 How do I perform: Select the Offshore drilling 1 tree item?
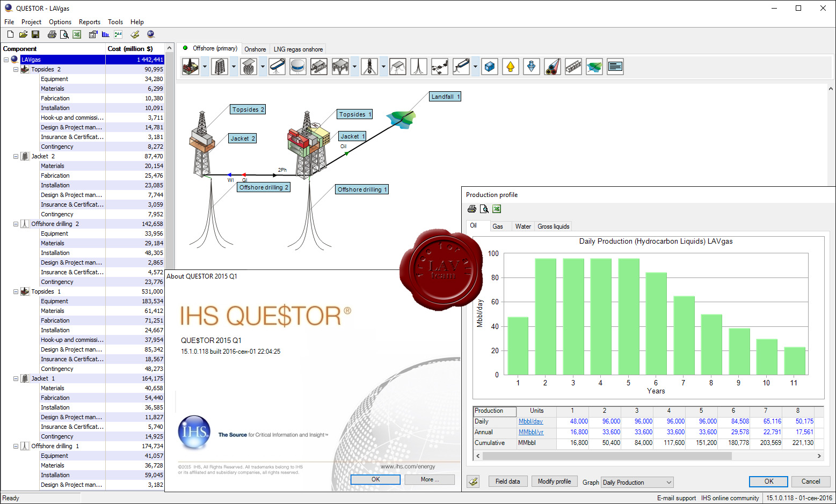click(55, 446)
